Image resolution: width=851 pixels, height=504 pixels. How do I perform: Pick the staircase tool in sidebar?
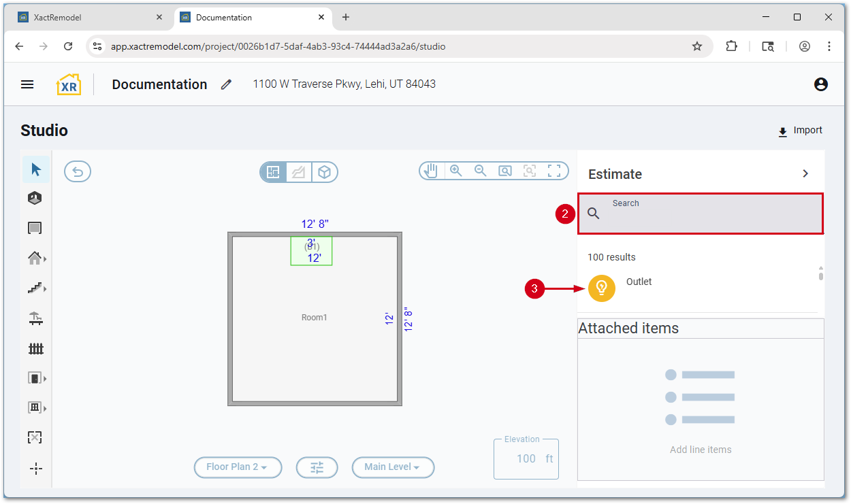35,288
